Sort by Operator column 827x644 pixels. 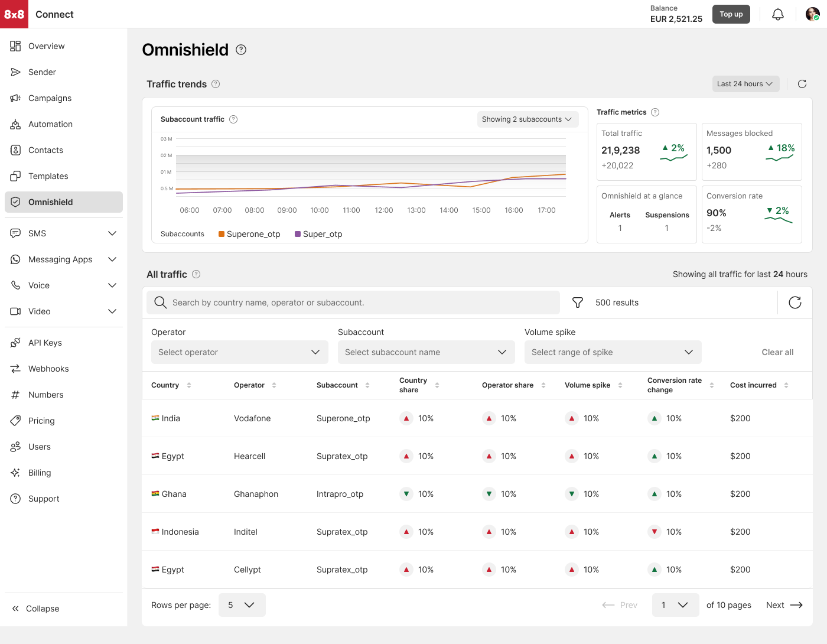pyautogui.click(x=274, y=385)
